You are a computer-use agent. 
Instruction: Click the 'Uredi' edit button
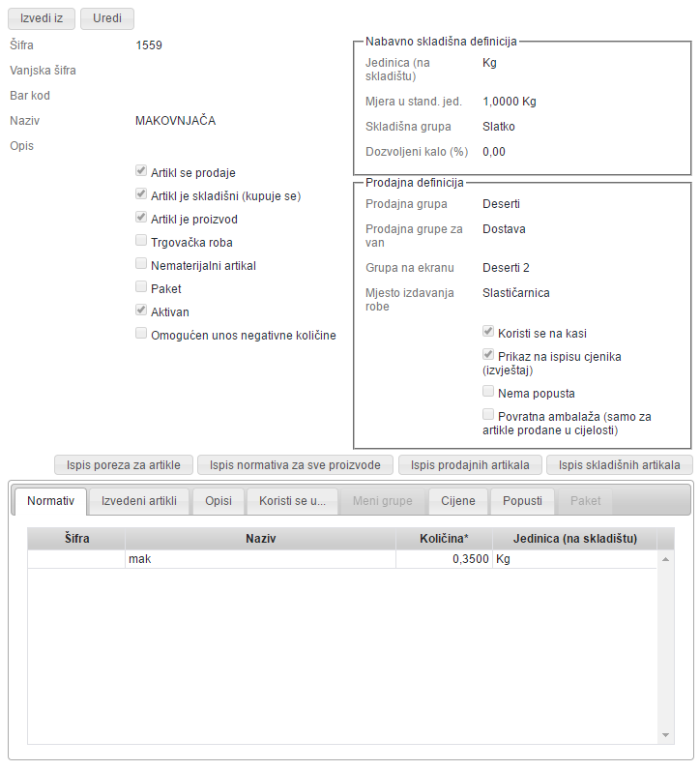tap(107, 18)
